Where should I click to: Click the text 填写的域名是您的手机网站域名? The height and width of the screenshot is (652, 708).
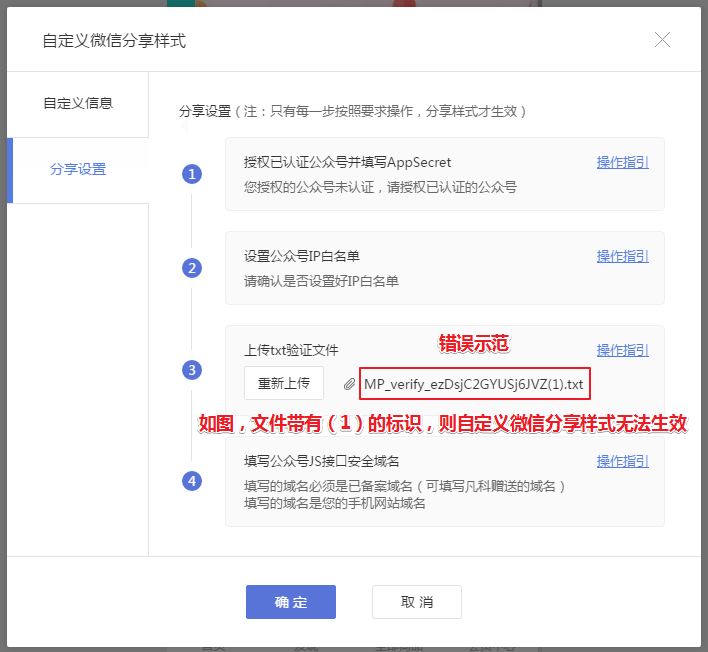(335, 503)
